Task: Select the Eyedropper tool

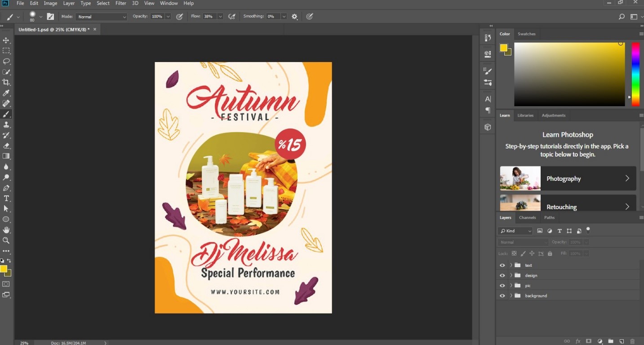Action: coord(6,93)
